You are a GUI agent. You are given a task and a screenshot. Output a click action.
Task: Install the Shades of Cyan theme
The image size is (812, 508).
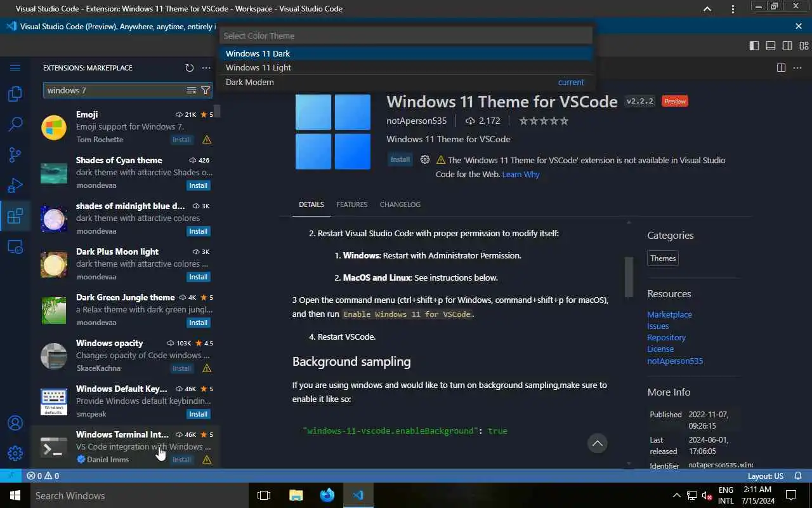[198, 185]
